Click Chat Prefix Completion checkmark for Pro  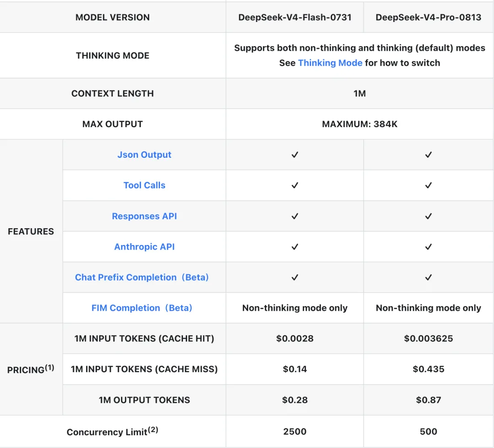tap(428, 277)
